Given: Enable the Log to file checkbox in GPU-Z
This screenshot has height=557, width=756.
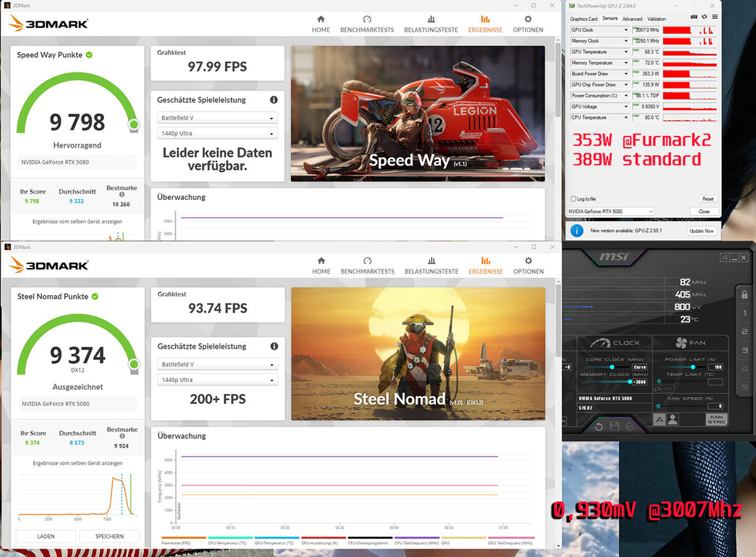Looking at the screenshot, I should tap(574, 198).
